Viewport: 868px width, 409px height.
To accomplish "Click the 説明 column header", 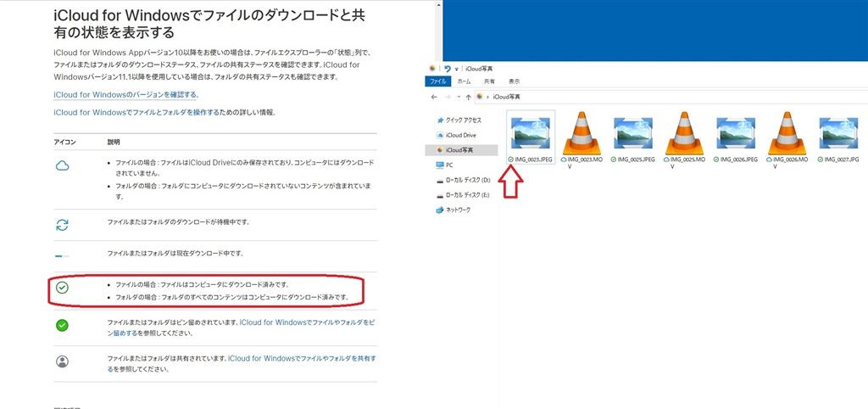I will [114, 143].
